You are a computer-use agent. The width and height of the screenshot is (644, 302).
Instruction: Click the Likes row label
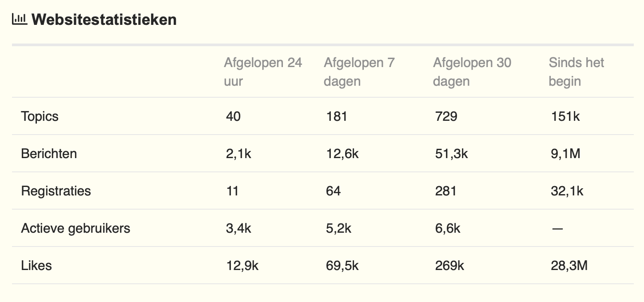36,266
